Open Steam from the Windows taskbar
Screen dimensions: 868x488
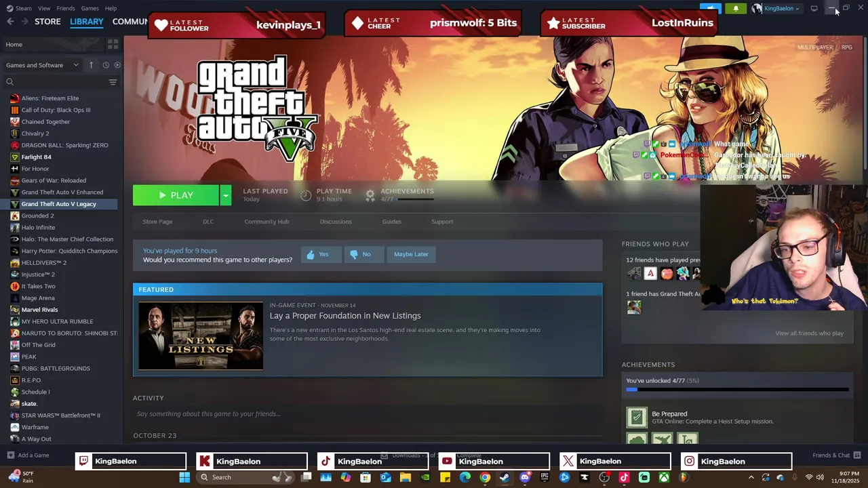click(x=505, y=477)
